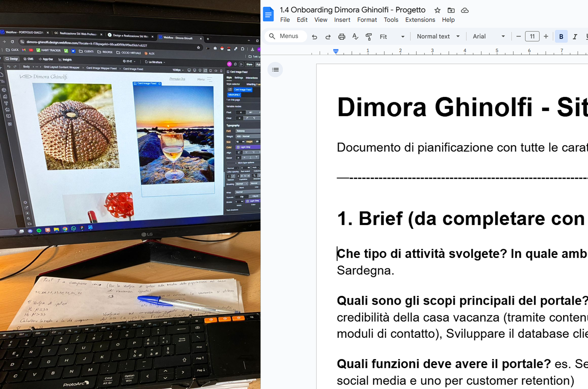
Task: Open the Extensions menu
Action: tap(420, 20)
